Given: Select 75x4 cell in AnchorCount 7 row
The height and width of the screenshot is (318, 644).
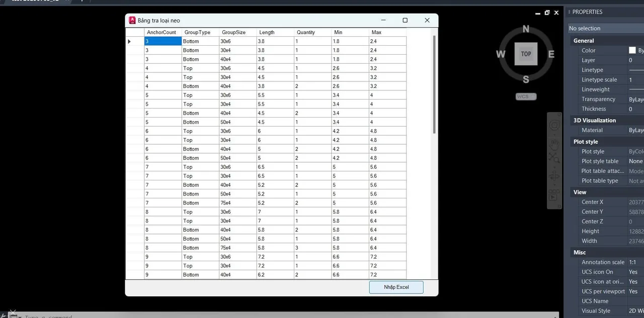Looking at the screenshot, I should (238, 203).
